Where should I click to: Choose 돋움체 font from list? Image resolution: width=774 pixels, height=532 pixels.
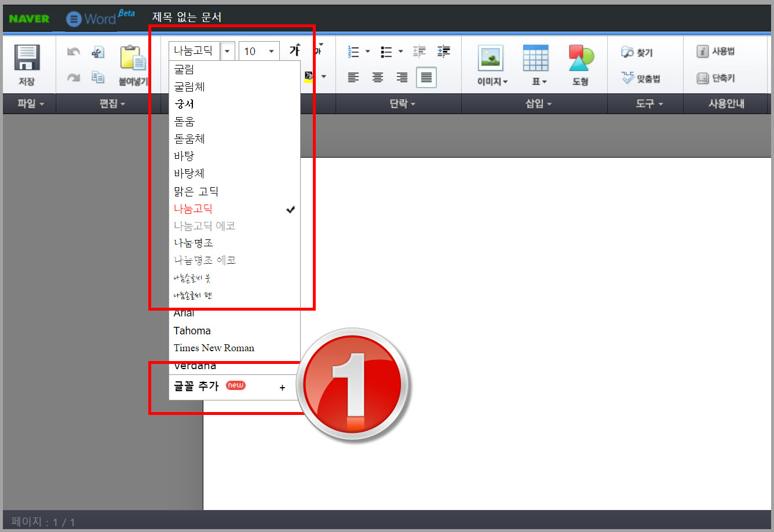(235, 139)
